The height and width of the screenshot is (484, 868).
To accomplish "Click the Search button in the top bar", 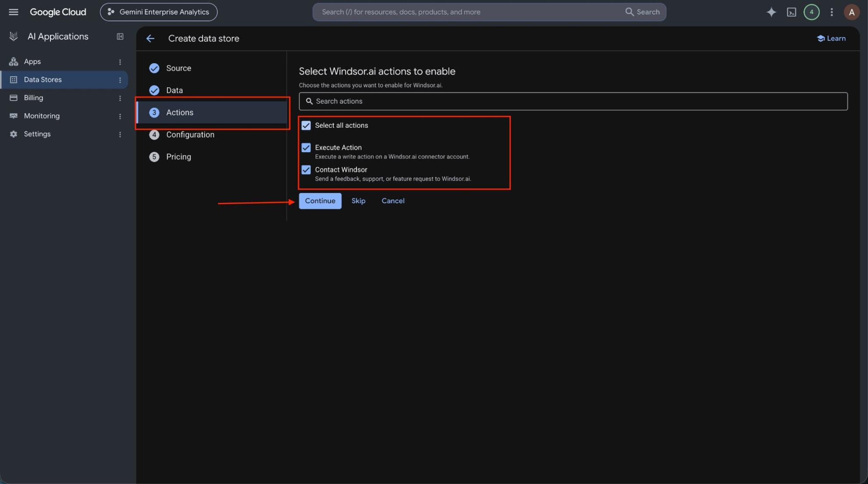I will [x=642, y=12].
